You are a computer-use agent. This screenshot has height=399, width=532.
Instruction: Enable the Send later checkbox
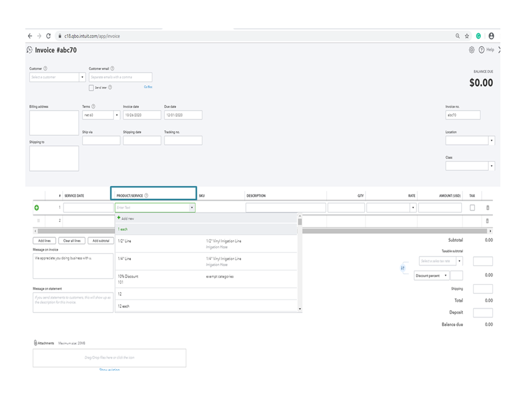92,88
